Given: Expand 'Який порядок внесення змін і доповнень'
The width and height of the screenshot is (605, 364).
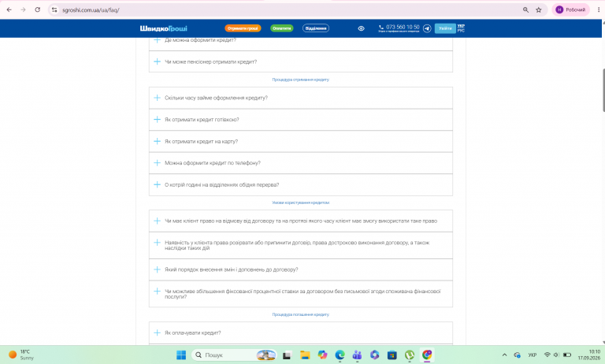Looking at the screenshot, I should pos(301,269).
